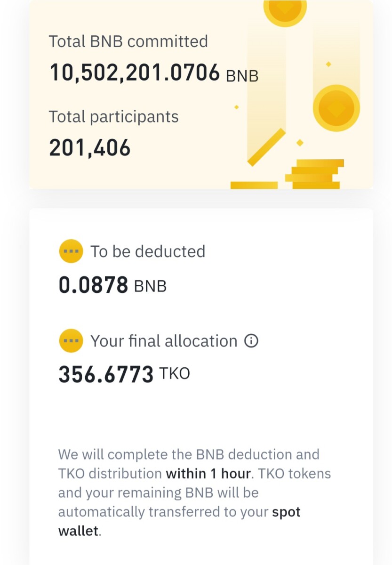Click the yellow pending icon beside Your final allocation
Image resolution: width=392 pixels, height=565 pixels.
click(x=71, y=340)
